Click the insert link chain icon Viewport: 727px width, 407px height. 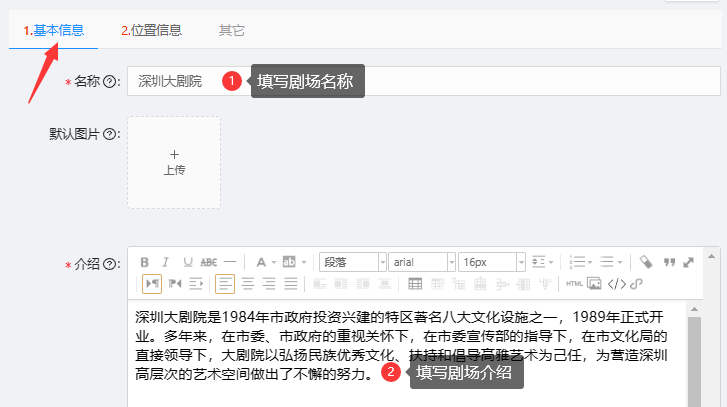click(x=636, y=284)
